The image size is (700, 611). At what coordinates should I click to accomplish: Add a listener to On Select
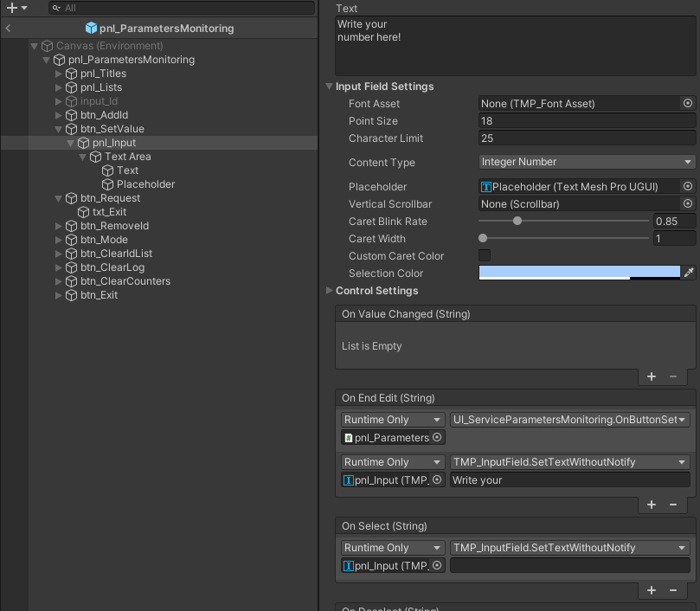click(652, 590)
